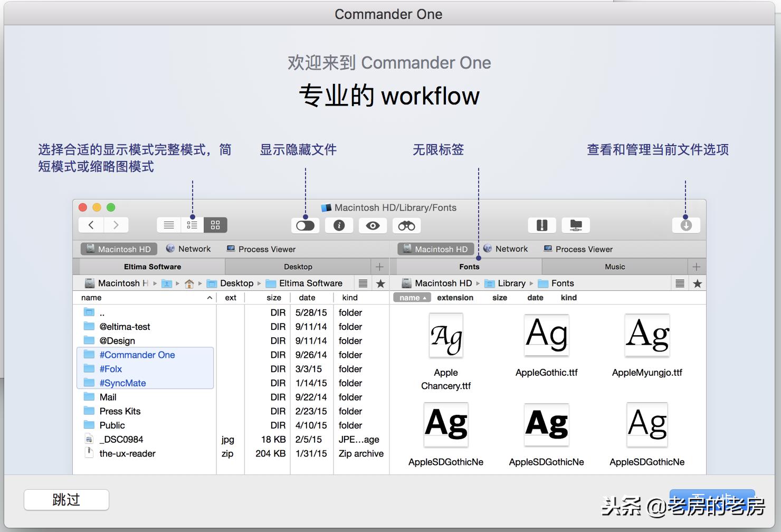Image resolution: width=781 pixels, height=532 pixels.
Task: Open current file options with the download icon
Action: (685, 225)
